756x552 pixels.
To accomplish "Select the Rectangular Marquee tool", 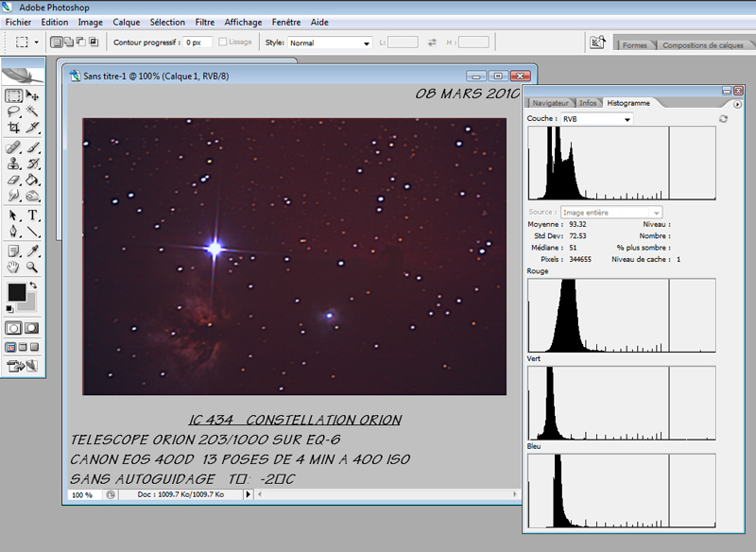I will [13, 96].
